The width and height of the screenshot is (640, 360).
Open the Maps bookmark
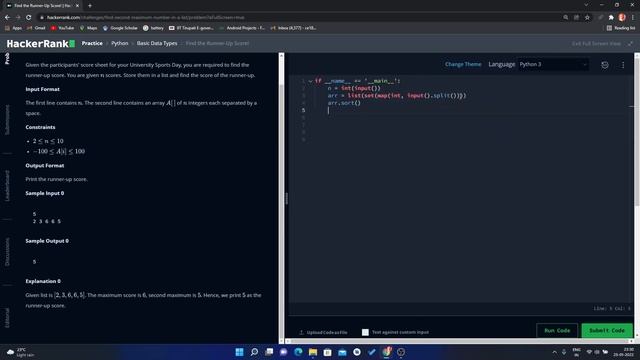coord(89,28)
